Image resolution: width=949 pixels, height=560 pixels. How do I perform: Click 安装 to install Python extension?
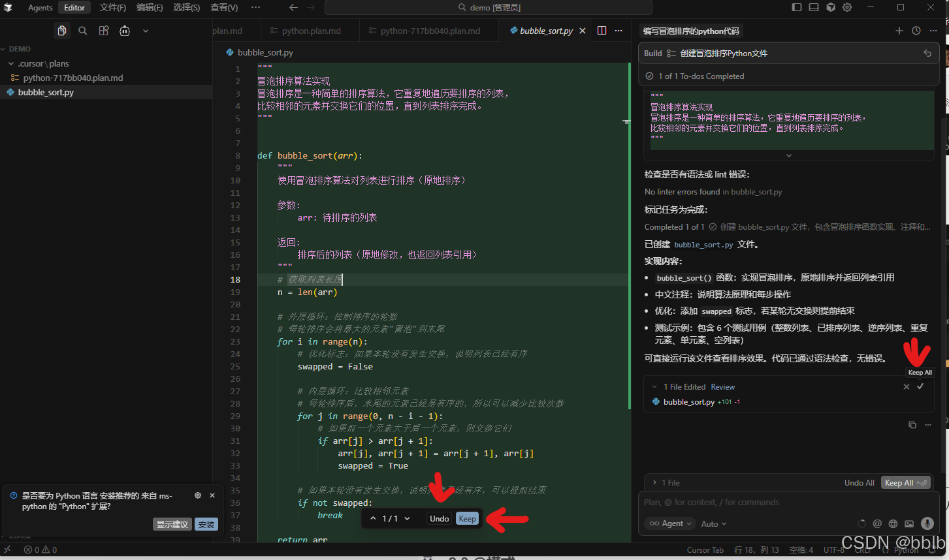[206, 524]
